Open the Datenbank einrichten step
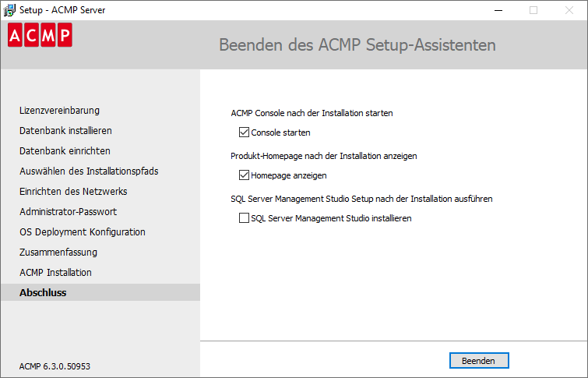 point(65,151)
